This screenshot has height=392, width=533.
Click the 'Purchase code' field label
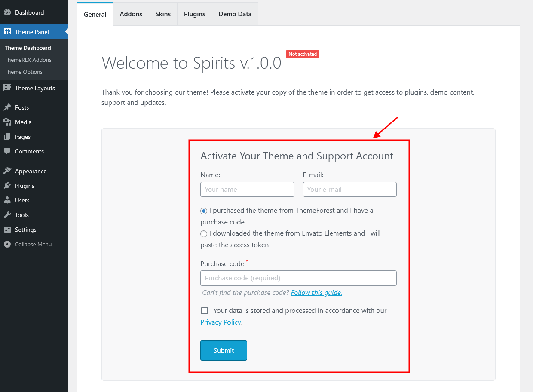click(x=222, y=263)
